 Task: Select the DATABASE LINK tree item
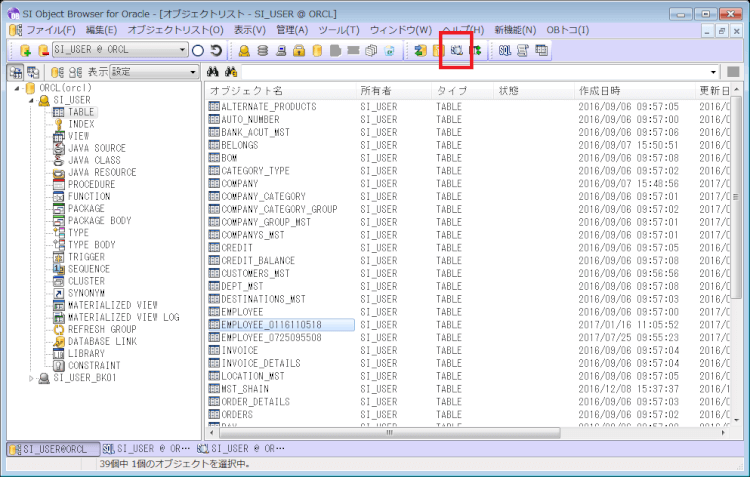100,341
